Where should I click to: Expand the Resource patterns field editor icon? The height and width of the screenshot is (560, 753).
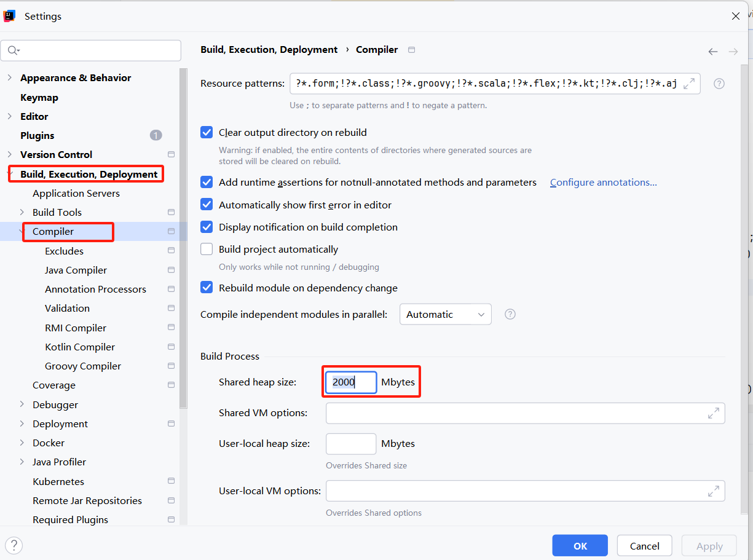coord(689,83)
